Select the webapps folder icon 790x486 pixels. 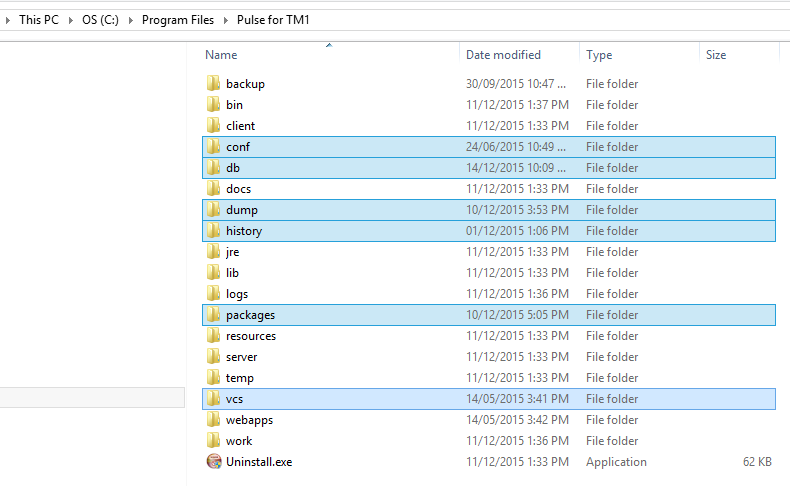click(213, 420)
